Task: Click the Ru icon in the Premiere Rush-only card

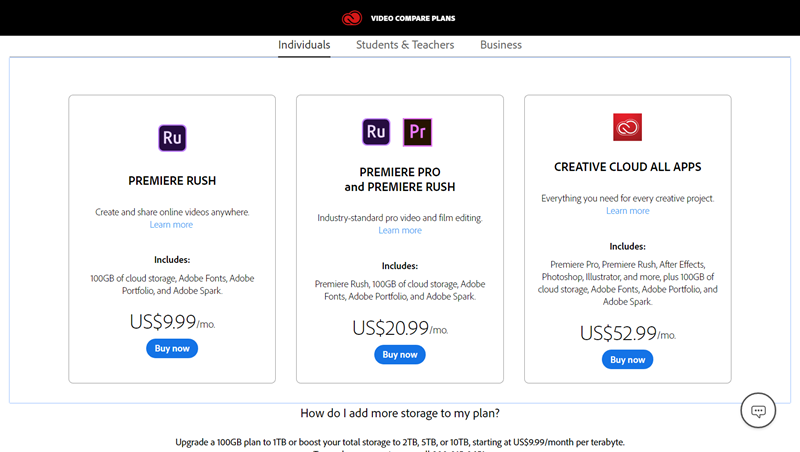Action: pos(172,137)
